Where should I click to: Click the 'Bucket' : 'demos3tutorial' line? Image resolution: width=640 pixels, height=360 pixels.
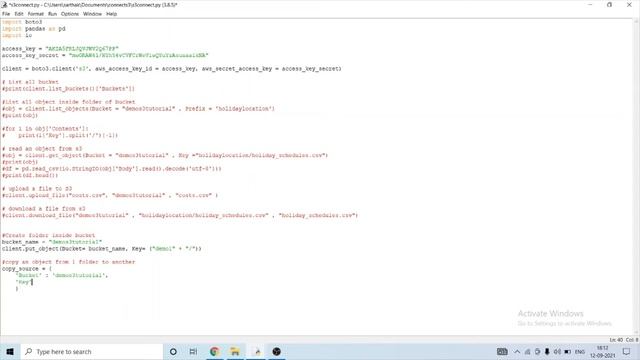tap(62, 276)
